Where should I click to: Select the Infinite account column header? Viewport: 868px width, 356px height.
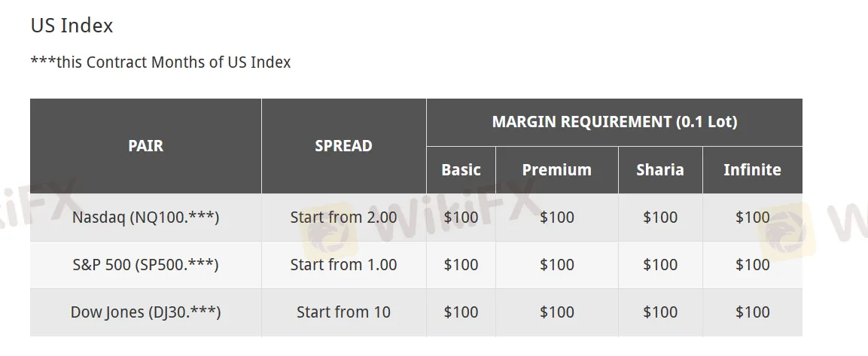point(751,170)
